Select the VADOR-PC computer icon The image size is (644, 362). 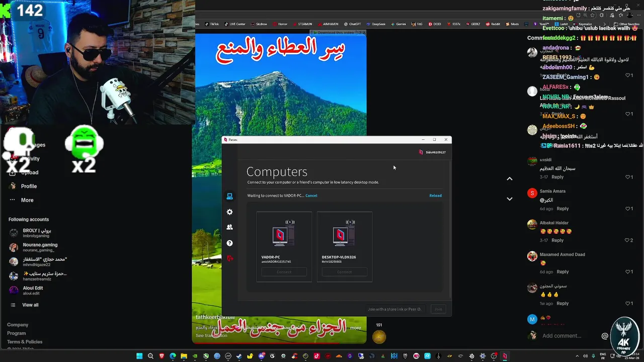click(284, 233)
